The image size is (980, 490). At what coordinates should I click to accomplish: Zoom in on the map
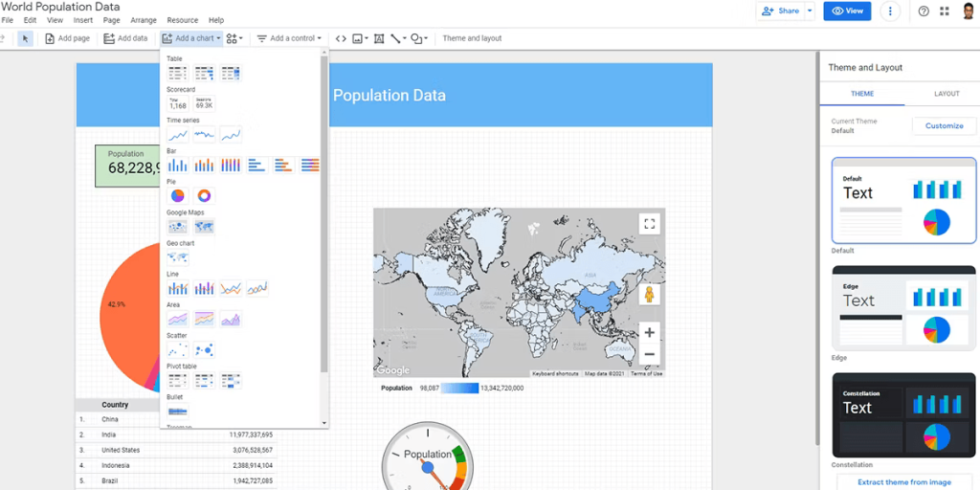pos(650,332)
